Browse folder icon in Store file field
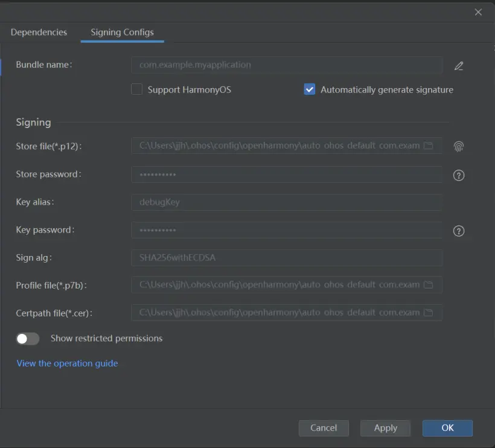The image size is (495, 448). (429, 146)
